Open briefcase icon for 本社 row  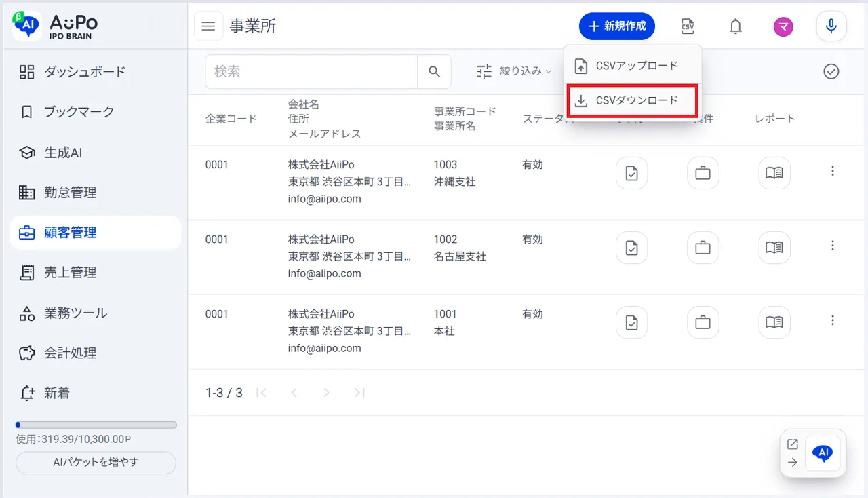703,322
